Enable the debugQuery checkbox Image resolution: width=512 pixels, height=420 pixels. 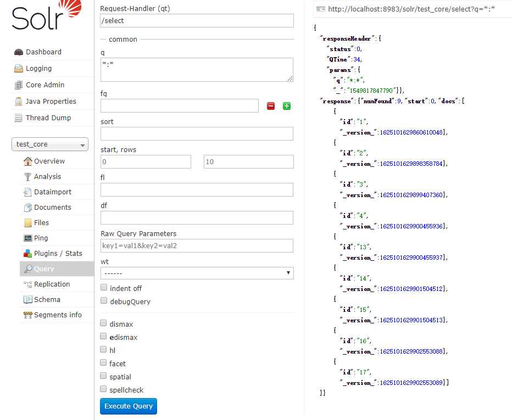pos(104,300)
